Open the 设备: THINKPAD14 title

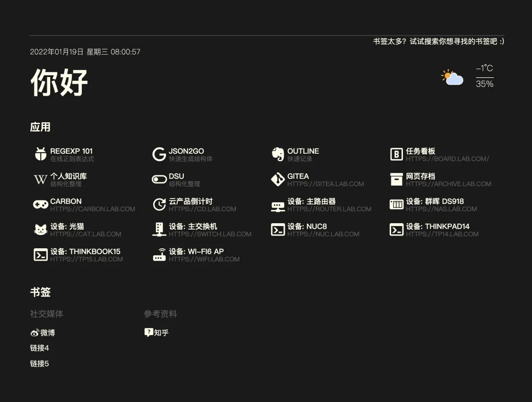438,226
